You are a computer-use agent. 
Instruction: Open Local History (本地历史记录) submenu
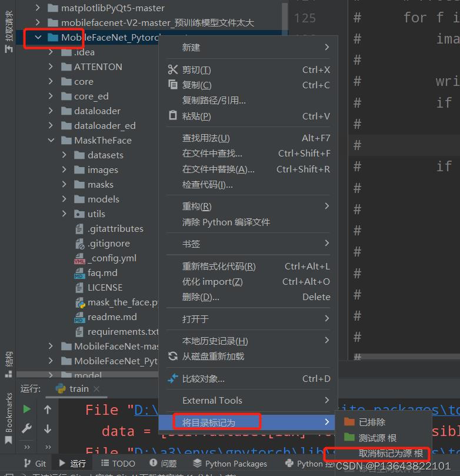point(248,341)
